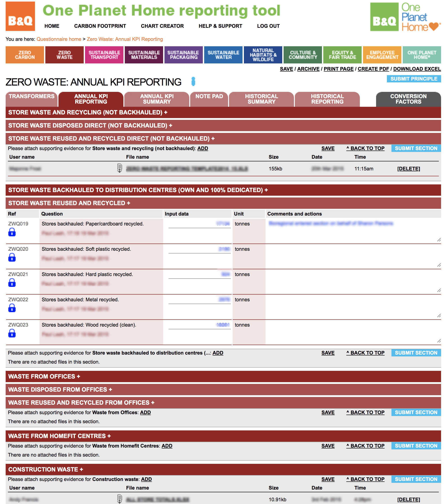Click the input data field for ZWQ019
444x504 pixels.
[x=199, y=224]
